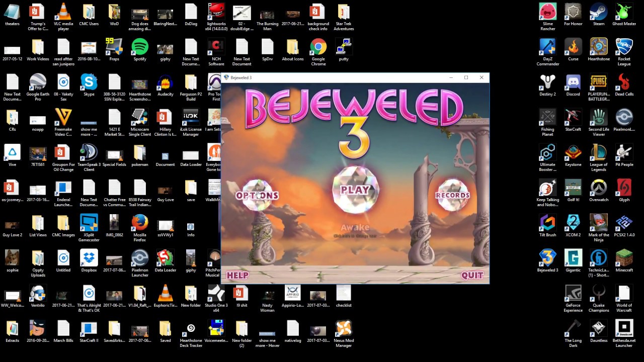Launch Rocket League
This screenshot has width=644, height=362.
coord(624,46)
